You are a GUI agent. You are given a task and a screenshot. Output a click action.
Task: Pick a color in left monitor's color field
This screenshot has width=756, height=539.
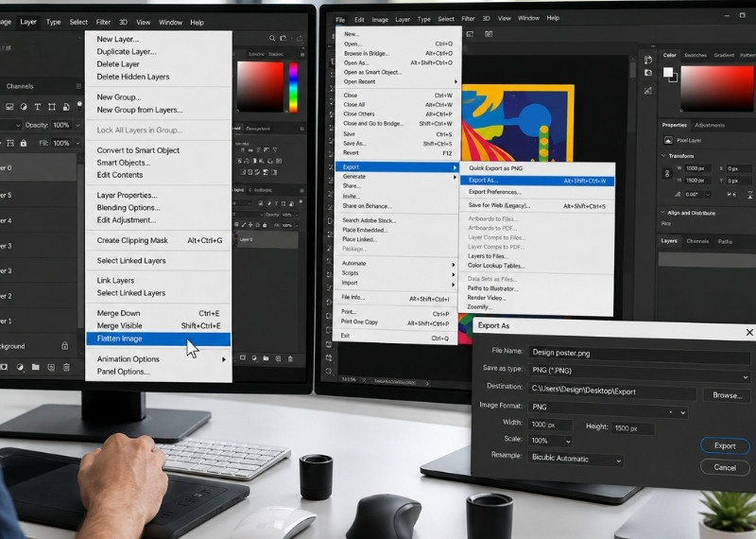pyautogui.click(x=261, y=87)
